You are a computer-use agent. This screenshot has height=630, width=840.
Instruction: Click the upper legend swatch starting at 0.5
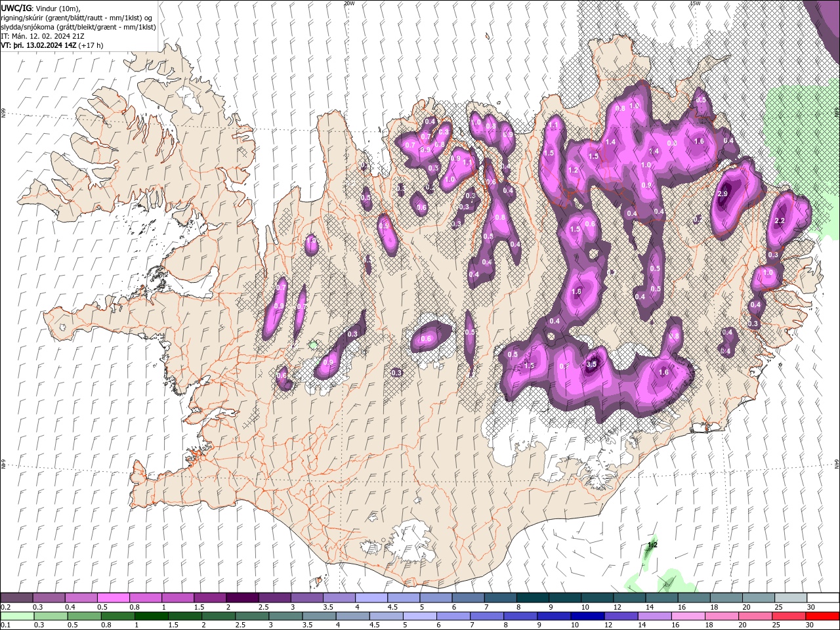[x=113, y=598]
